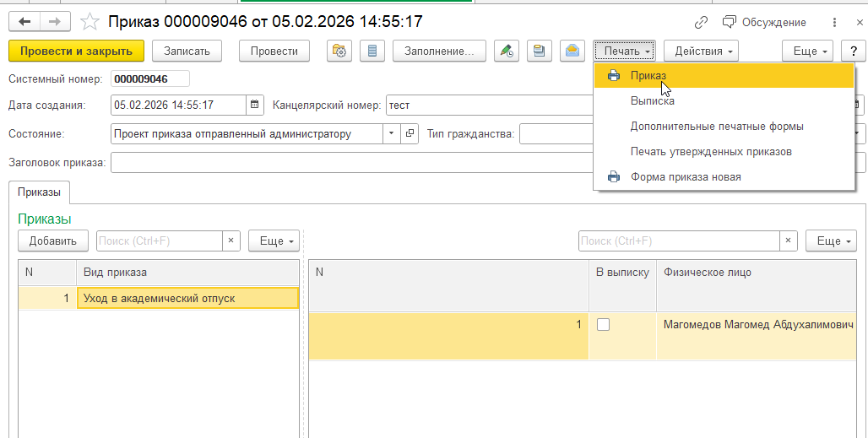Click into the Заголовок приказа field
This screenshot has height=438, width=868.
[x=350, y=162]
